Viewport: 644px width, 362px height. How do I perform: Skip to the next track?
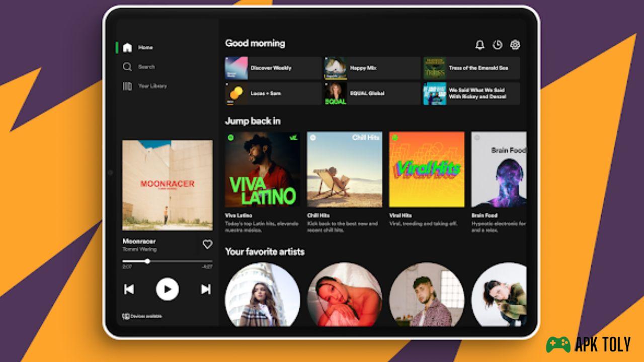coord(206,289)
